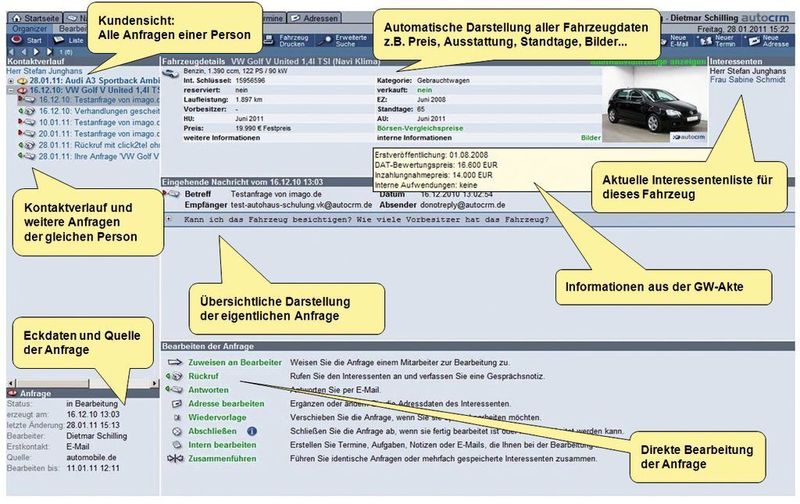This screenshot has width=800, height=504.
Task: Open Intern bearbeiten action
Action: [222, 445]
